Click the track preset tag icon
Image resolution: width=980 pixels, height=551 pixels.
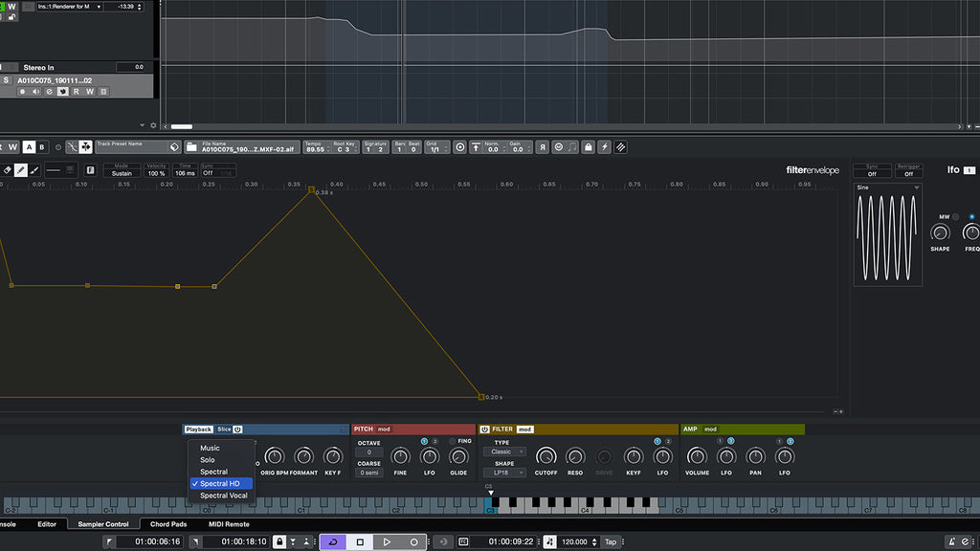click(174, 147)
